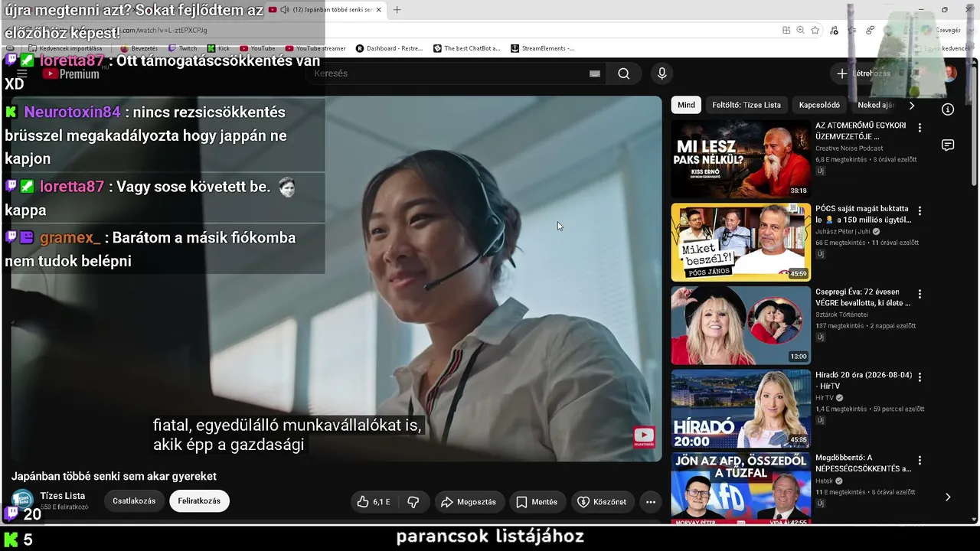Open the Tízes Lista channel avatar
980x551 pixels.
[22, 500]
